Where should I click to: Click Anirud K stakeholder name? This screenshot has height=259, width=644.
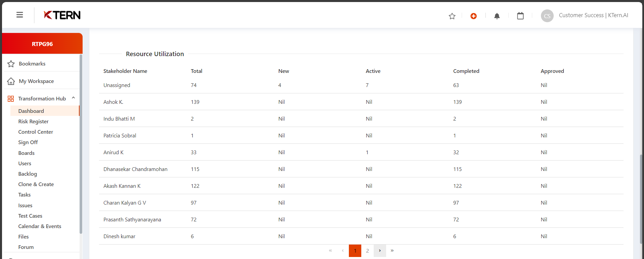[x=113, y=152]
